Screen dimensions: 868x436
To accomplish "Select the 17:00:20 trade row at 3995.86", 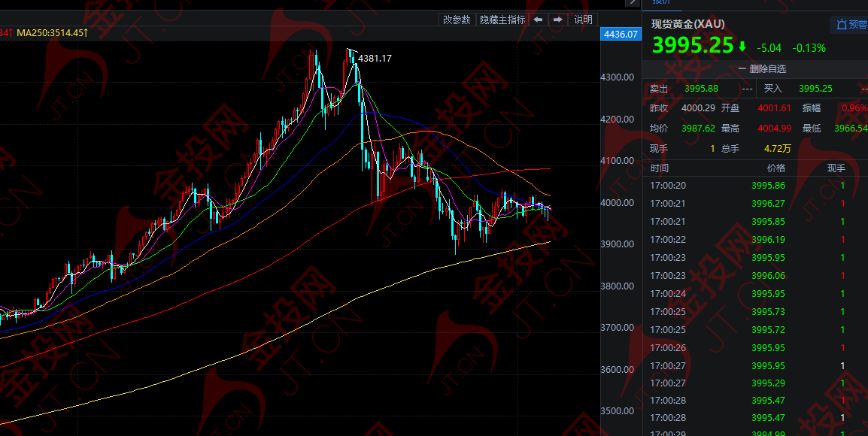I will click(x=752, y=186).
